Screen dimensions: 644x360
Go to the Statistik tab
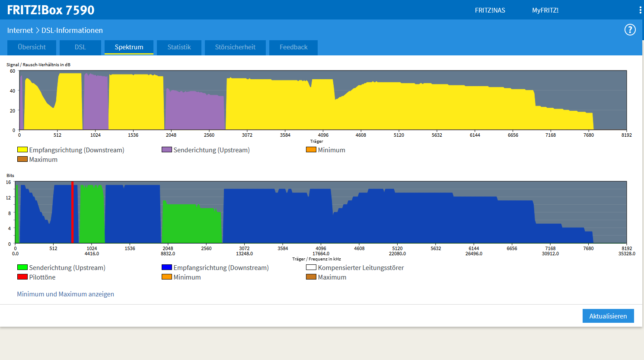pos(179,47)
